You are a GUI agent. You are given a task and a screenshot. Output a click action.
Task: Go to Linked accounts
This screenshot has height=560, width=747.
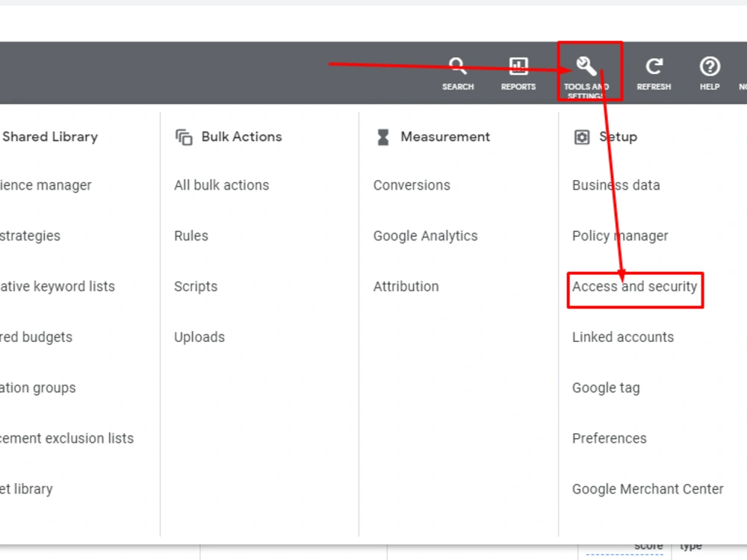pos(623,337)
